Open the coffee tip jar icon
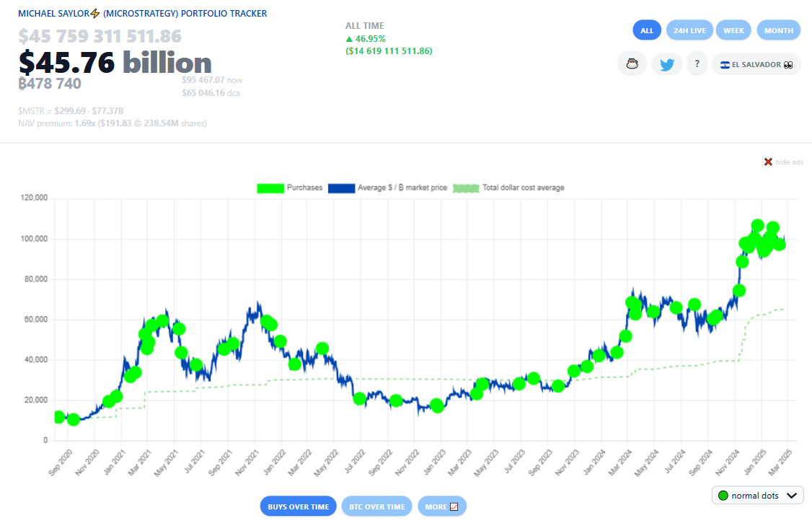 click(x=632, y=63)
